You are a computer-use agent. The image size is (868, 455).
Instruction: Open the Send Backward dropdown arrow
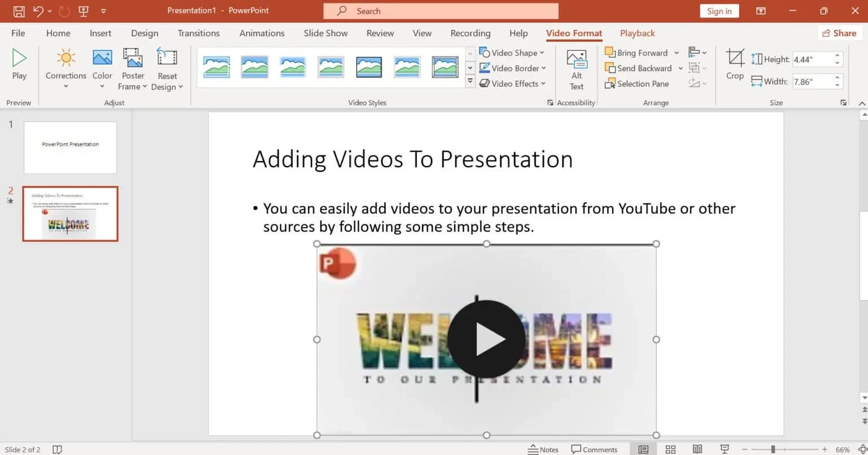coord(680,68)
